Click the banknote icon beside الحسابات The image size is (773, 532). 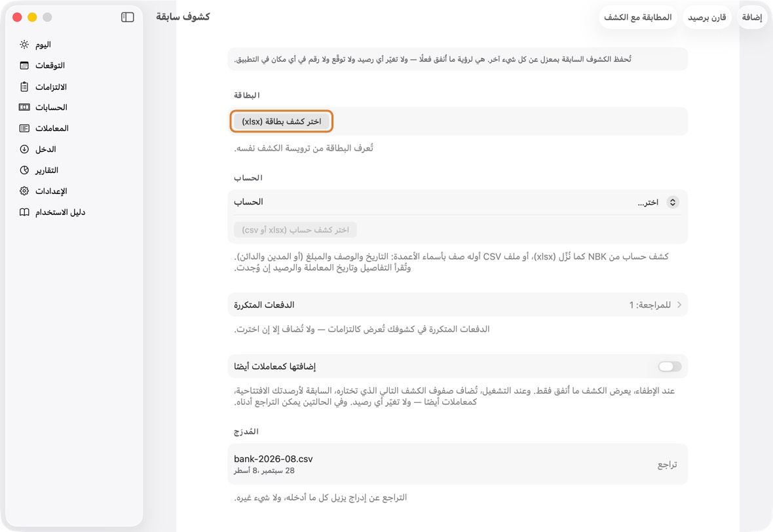coord(24,107)
